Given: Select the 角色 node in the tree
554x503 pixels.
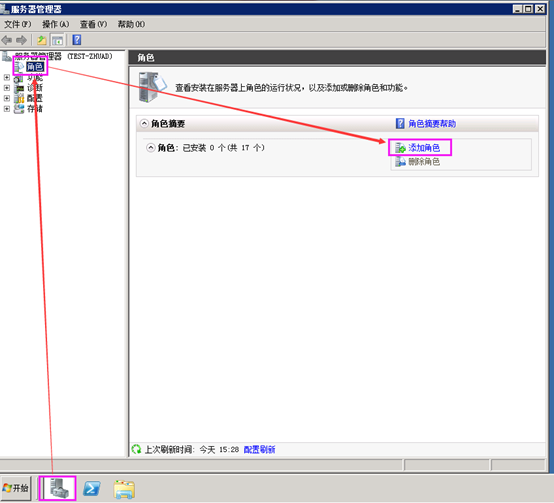Looking at the screenshot, I should click(x=35, y=67).
